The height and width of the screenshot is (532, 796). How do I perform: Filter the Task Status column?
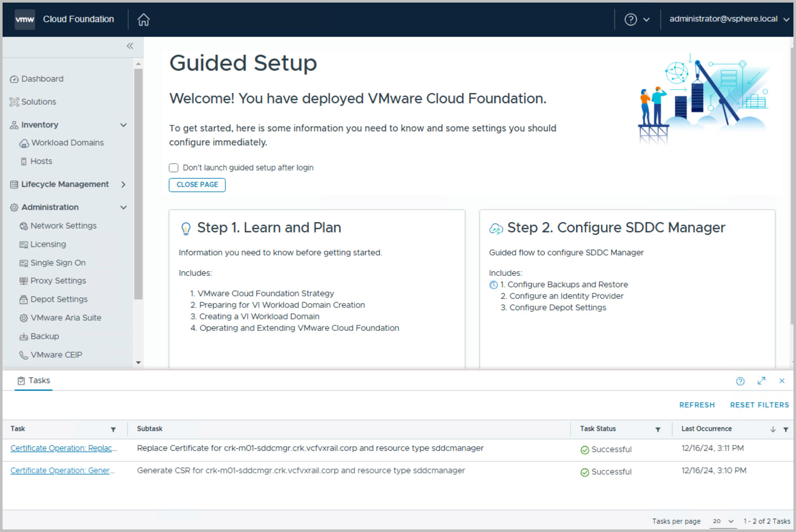[x=658, y=429]
